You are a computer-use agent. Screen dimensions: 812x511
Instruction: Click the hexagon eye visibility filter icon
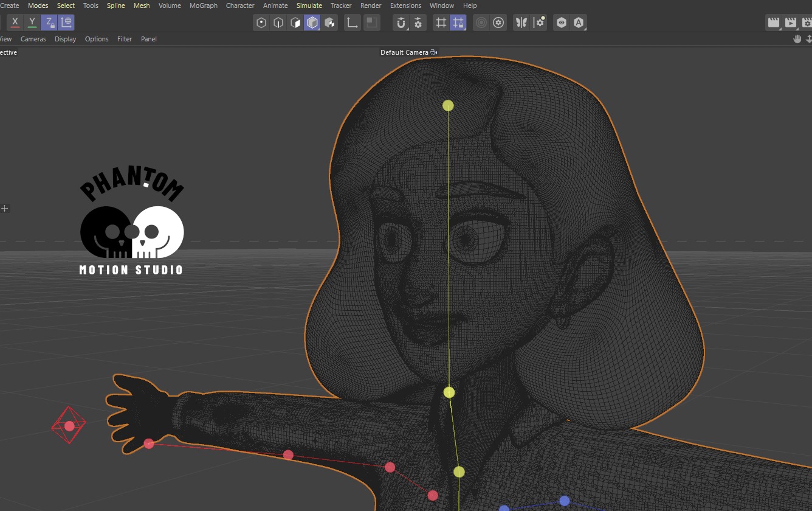pos(562,23)
